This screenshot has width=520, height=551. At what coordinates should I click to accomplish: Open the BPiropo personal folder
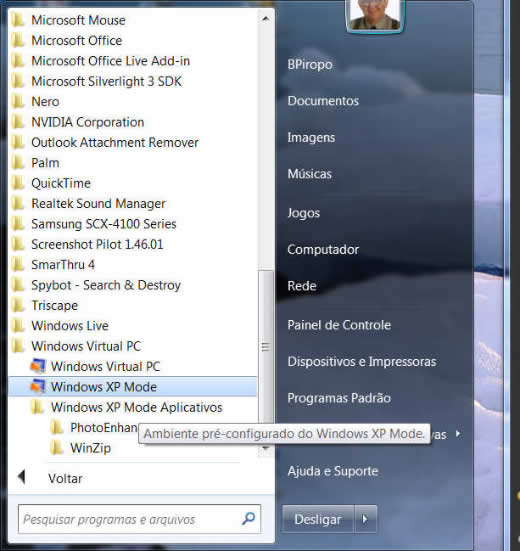click(310, 64)
